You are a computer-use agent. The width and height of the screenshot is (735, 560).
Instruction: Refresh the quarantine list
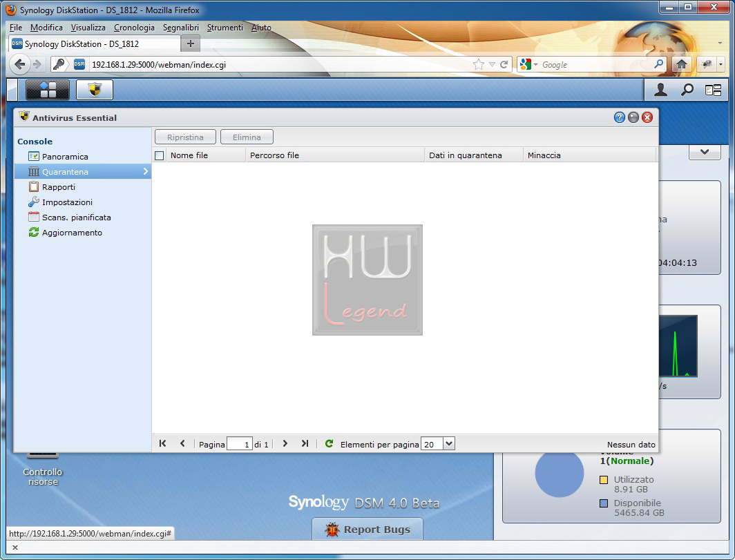click(329, 443)
